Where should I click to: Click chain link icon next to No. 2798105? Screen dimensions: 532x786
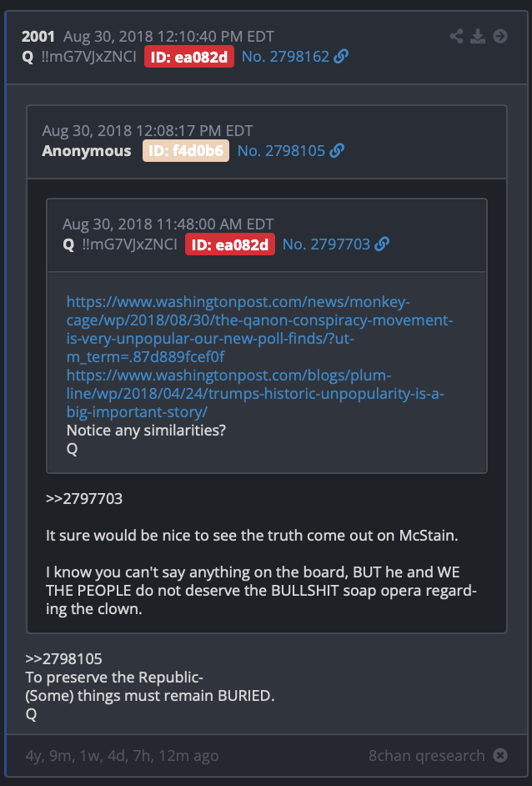[337, 150]
